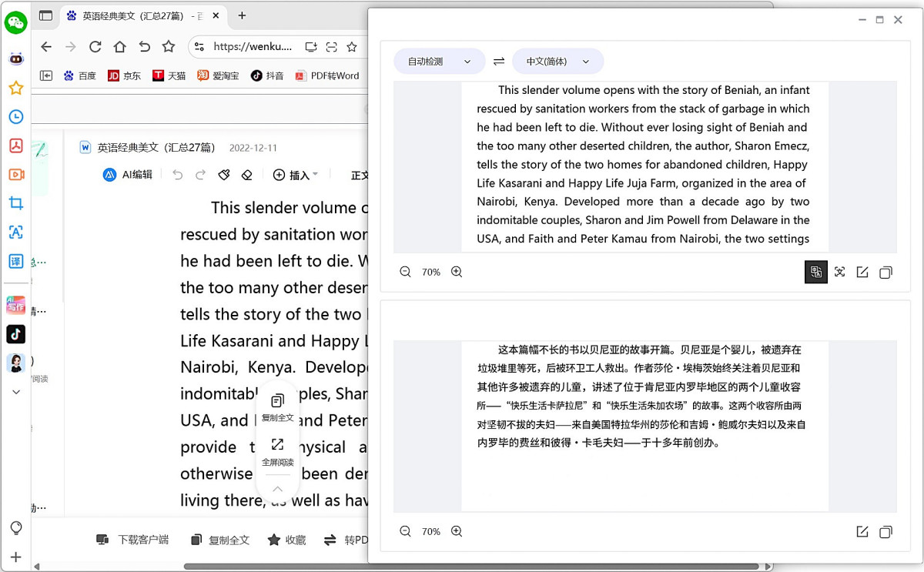Zoom out on the translation panel
Viewport: 924px width, 572px height.
[405, 531]
